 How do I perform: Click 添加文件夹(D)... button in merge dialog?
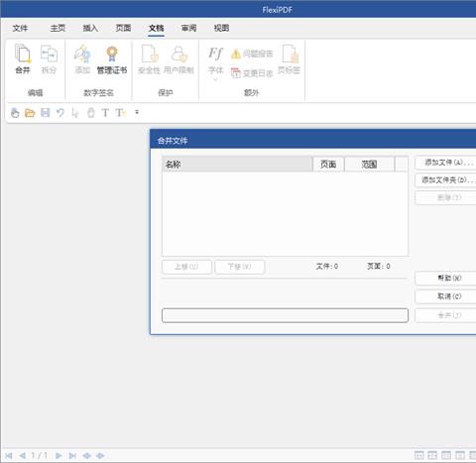445,180
